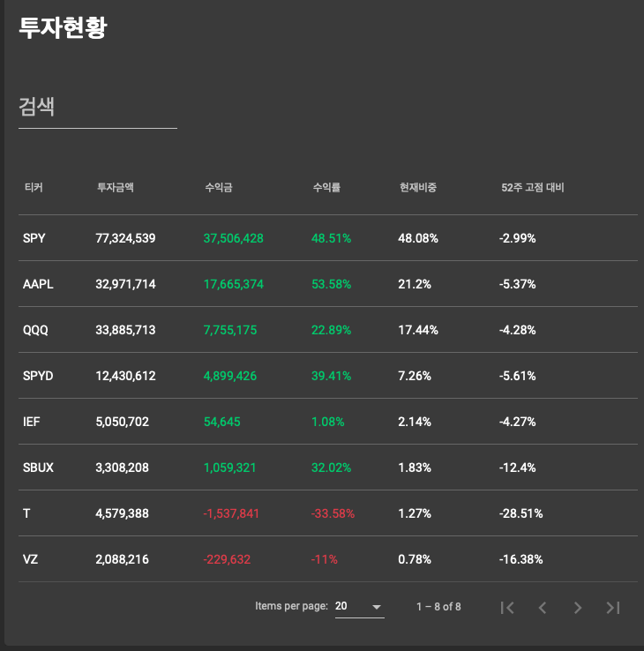
Task: Sort by the 현재비중 column header
Action: point(418,188)
